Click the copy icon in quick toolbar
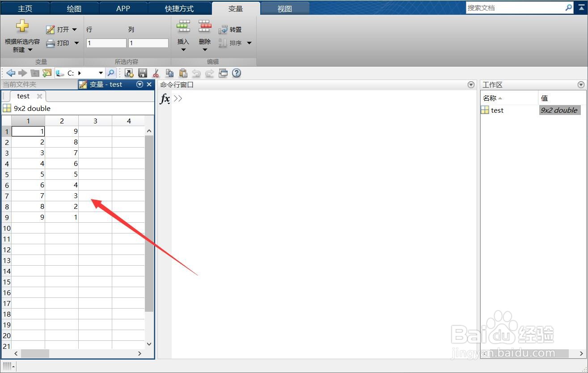This screenshot has width=588, height=373. click(x=169, y=73)
